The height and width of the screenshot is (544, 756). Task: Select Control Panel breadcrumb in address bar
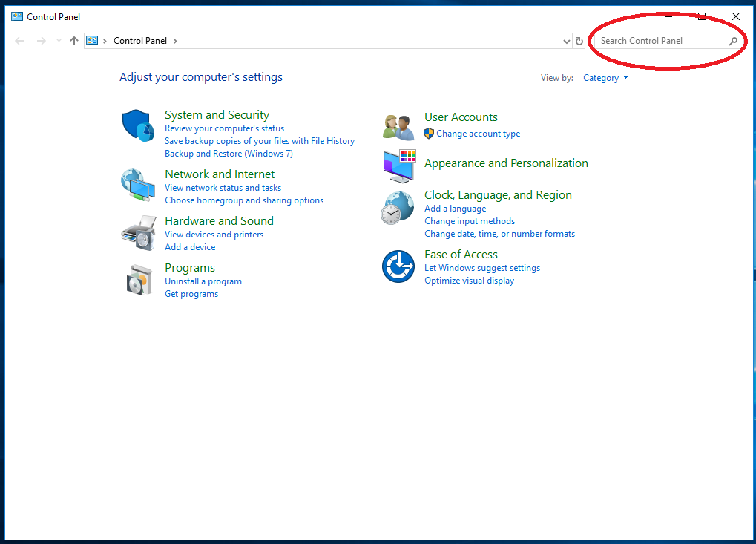pyautogui.click(x=140, y=41)
